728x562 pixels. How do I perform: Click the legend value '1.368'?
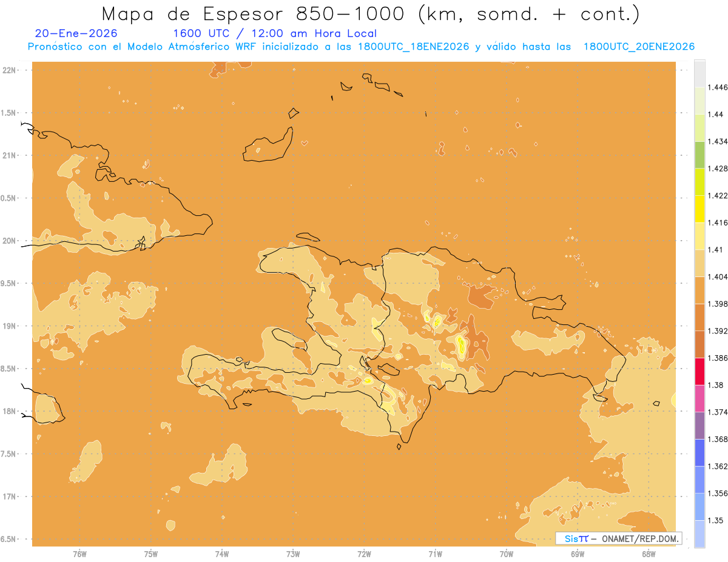[718, 439]
